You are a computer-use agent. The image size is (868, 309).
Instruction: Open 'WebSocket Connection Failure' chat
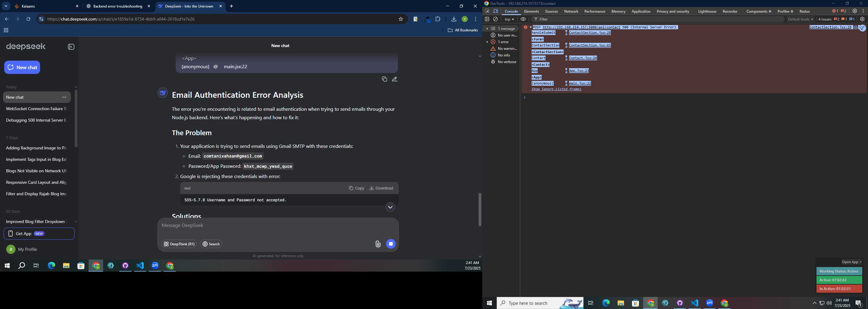point(36,109)
